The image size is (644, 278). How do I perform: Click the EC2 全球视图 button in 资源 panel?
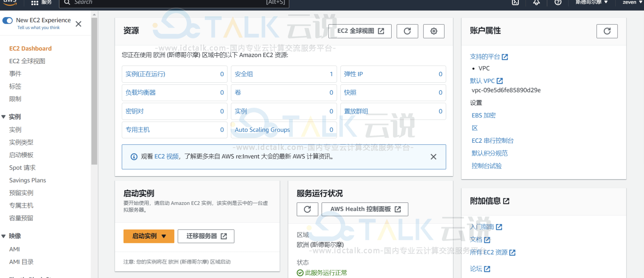click(x=360, y=31)
